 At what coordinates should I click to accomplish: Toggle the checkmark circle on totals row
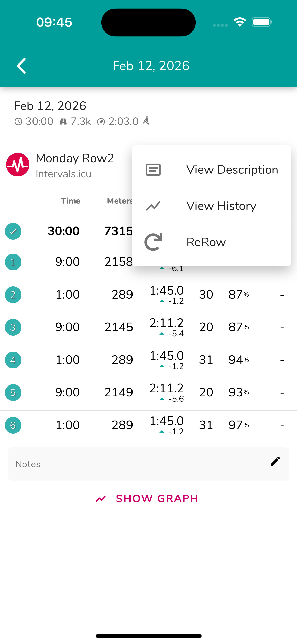13,231
